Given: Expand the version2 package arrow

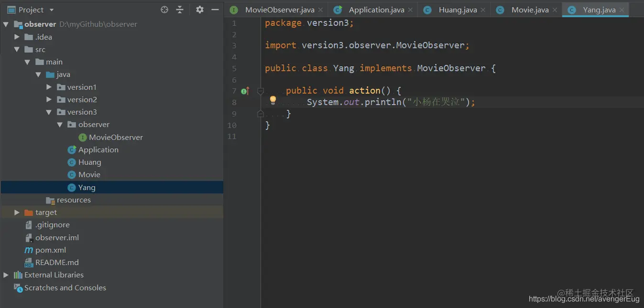Looking at the screenshot, I should point(49,99).
